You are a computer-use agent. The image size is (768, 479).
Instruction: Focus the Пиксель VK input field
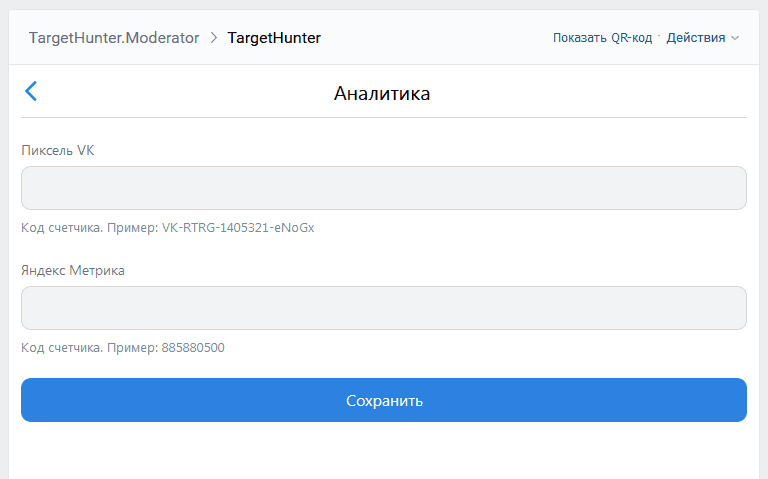tap(384, 188)
